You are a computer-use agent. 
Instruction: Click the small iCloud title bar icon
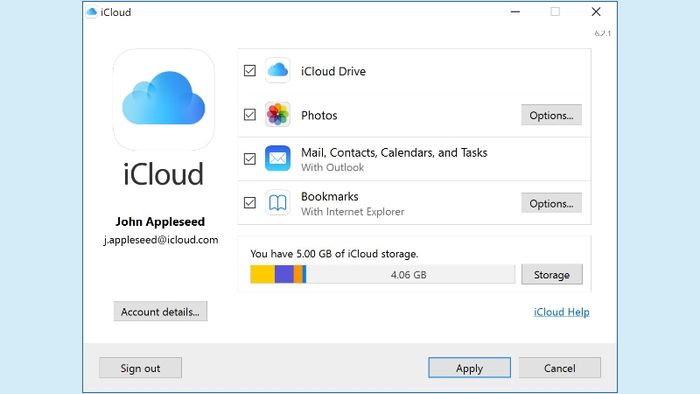92,12
